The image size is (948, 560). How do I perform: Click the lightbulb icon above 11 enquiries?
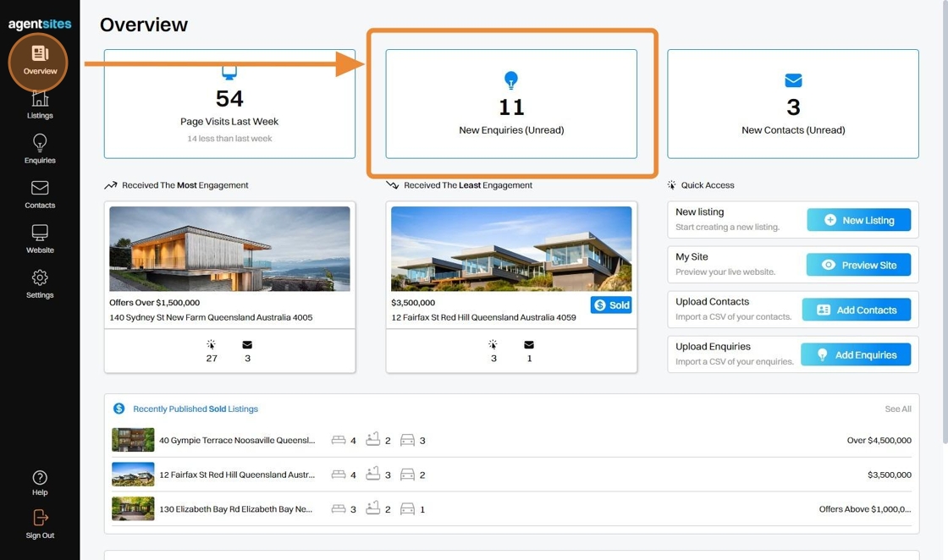click(x=511, y=80)
